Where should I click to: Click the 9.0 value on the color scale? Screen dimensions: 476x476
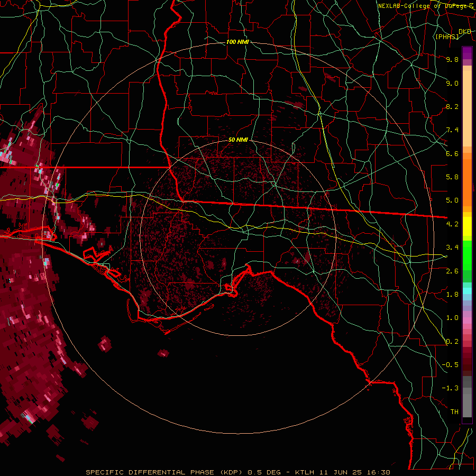pos(452,83)
